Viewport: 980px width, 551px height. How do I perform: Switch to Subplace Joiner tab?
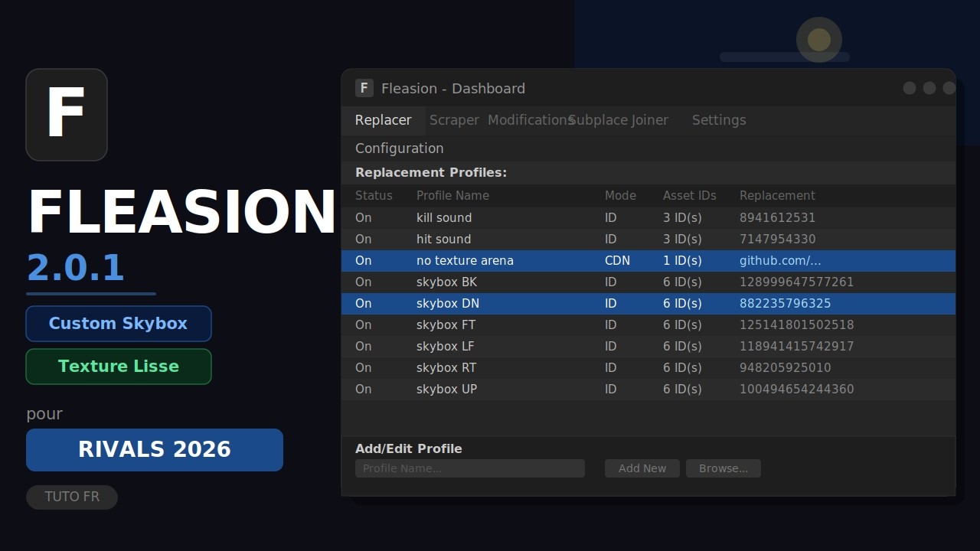[619, 120]
